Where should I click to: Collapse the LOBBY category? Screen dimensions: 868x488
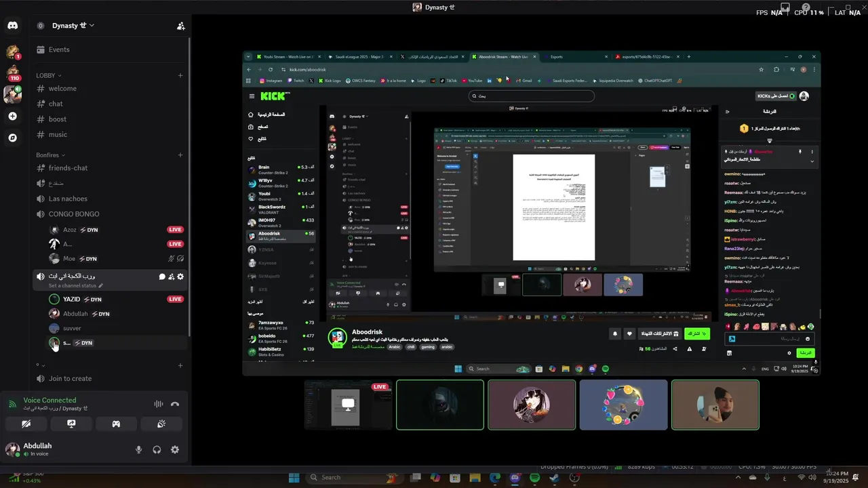(x=49, y=75)
